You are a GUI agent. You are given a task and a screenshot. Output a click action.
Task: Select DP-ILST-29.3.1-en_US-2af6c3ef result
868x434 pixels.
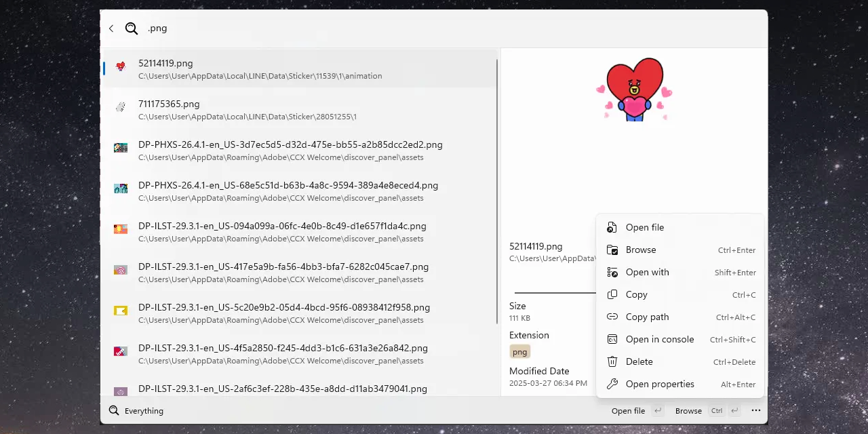(x=299, y=385)
